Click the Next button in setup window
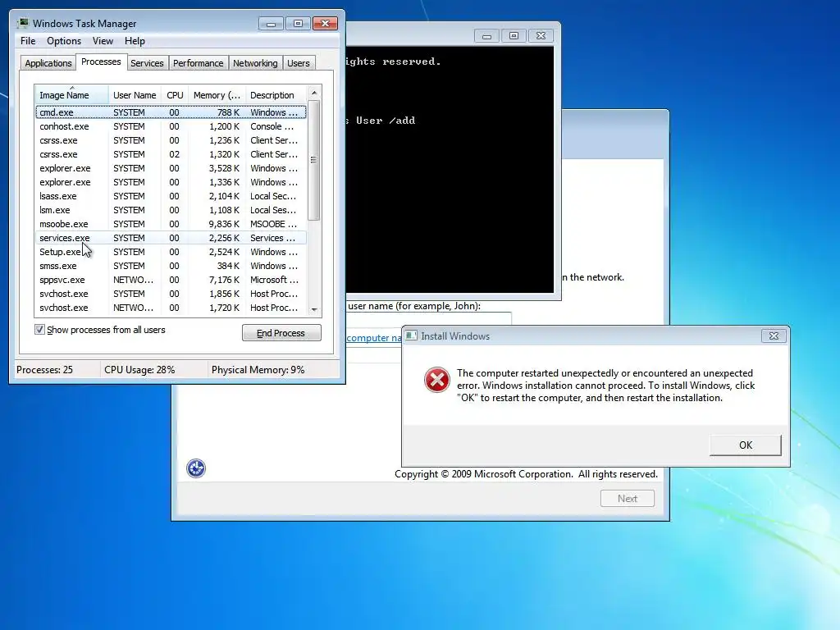The image size is (840, 630). point(628,498)
